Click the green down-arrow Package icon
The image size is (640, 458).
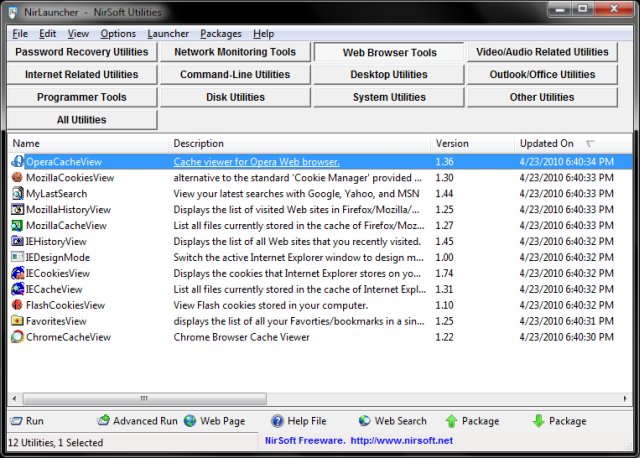pyautogui.click(x=539, y=421)
